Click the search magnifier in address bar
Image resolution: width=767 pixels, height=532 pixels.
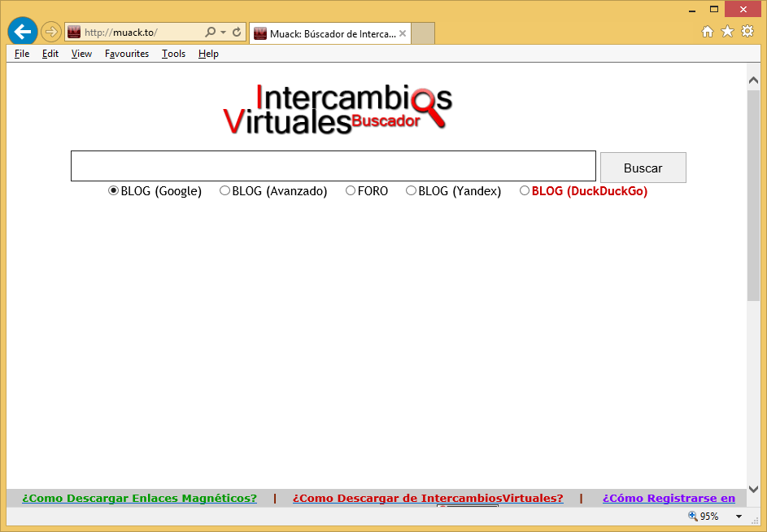[x=210, y=33]
